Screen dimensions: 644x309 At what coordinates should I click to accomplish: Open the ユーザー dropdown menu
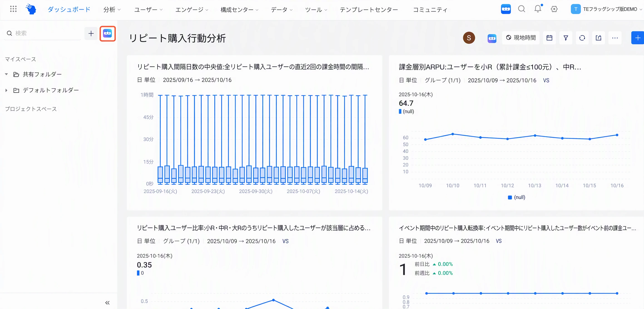tap(148, 10)
